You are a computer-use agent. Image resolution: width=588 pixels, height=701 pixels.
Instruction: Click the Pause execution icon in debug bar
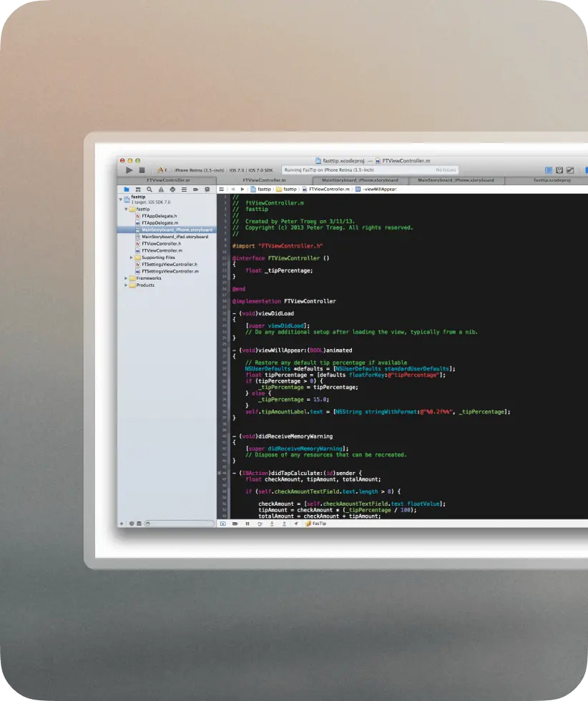tap(248, 524)
